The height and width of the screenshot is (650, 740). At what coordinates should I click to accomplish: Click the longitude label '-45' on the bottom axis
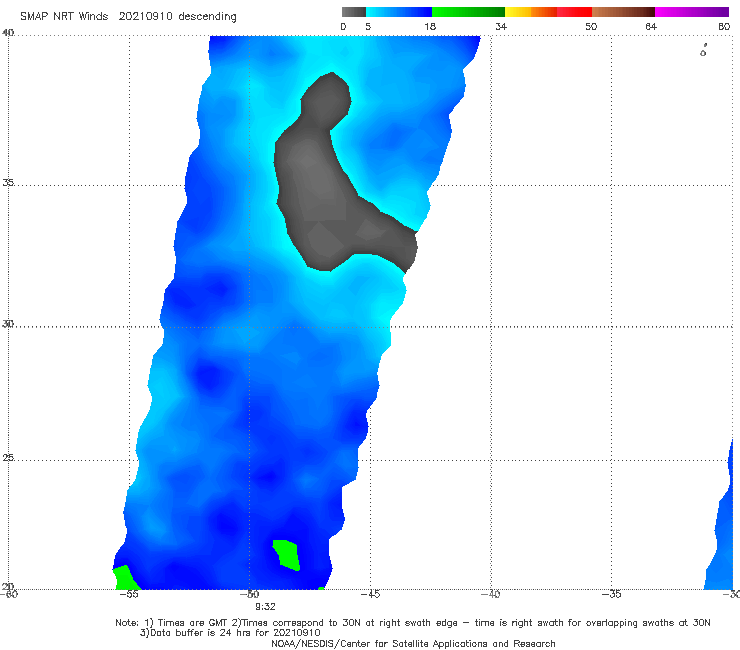370,594
